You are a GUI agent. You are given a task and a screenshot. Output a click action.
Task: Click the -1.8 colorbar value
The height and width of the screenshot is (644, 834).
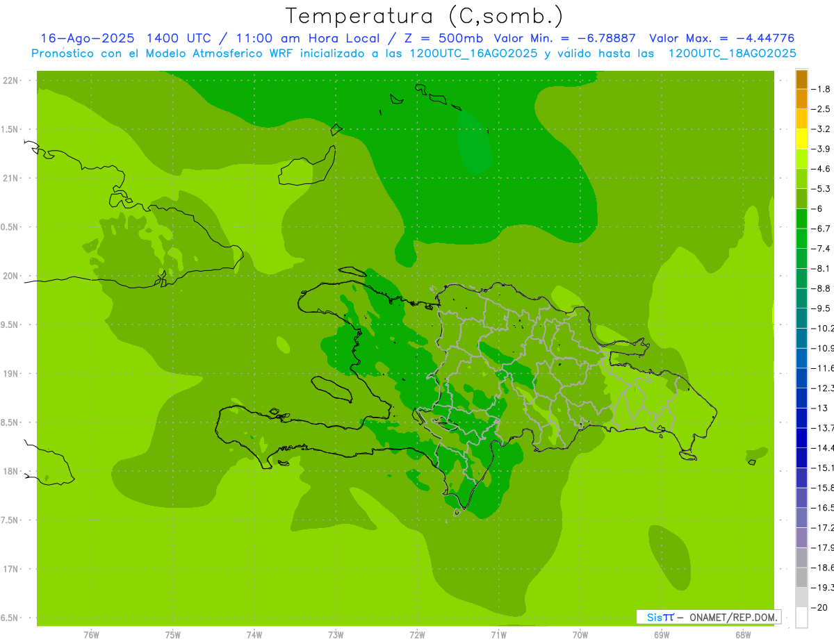821,89
